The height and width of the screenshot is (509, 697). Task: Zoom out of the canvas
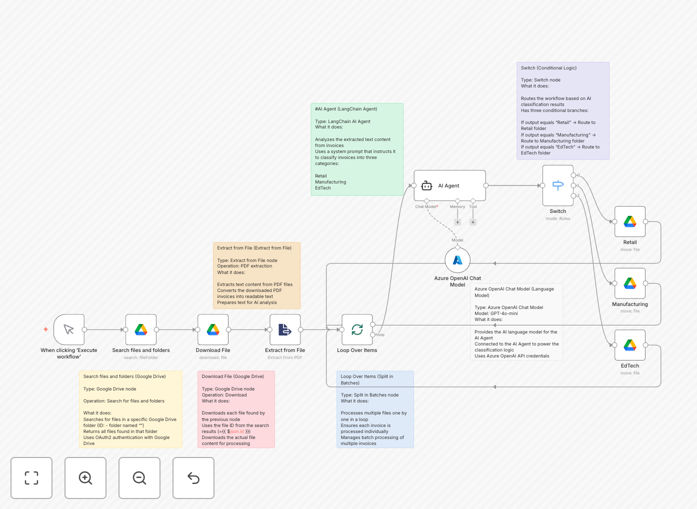click(x=139, y=478)
